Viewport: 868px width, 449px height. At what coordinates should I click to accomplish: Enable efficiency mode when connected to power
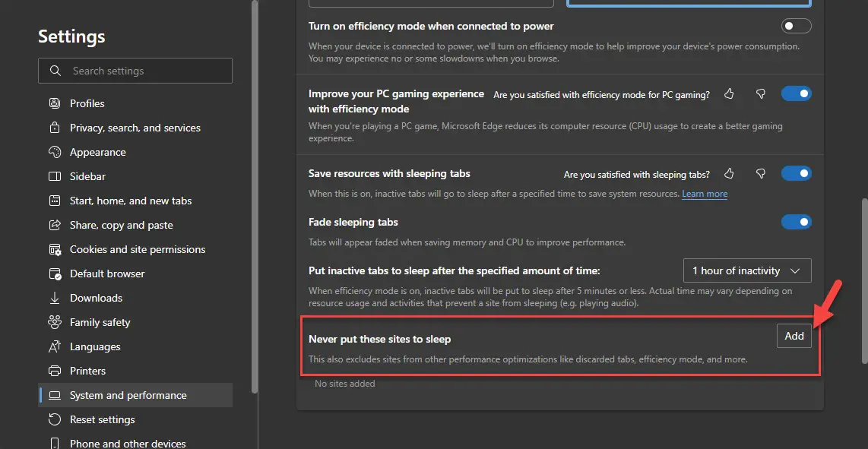(x=796, y=26)
